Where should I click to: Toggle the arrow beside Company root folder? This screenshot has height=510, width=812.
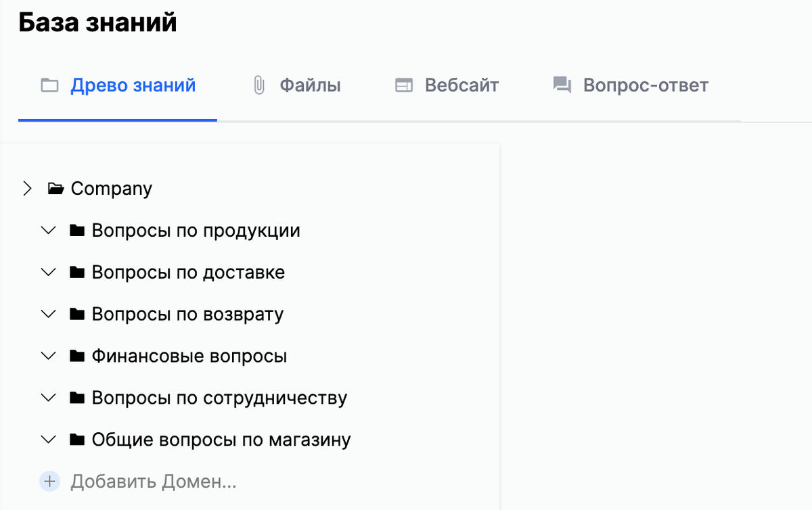[x=27, y=189]
